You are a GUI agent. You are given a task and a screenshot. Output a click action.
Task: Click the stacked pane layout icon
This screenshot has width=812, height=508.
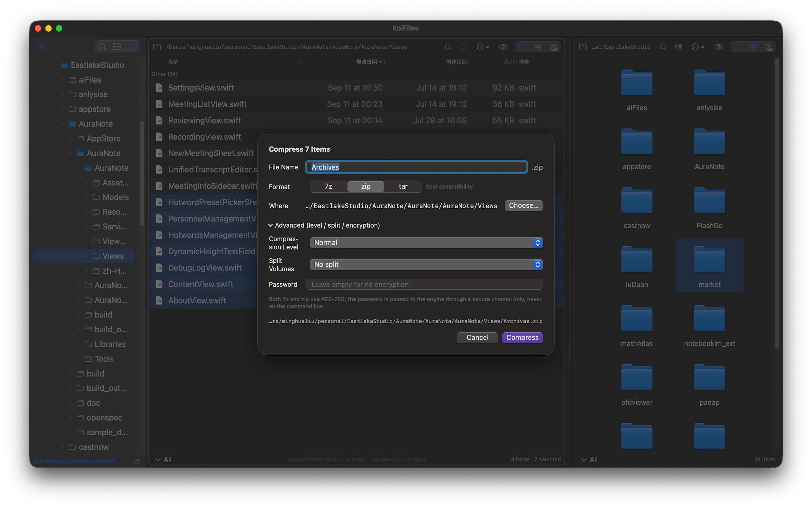(117, 47)
